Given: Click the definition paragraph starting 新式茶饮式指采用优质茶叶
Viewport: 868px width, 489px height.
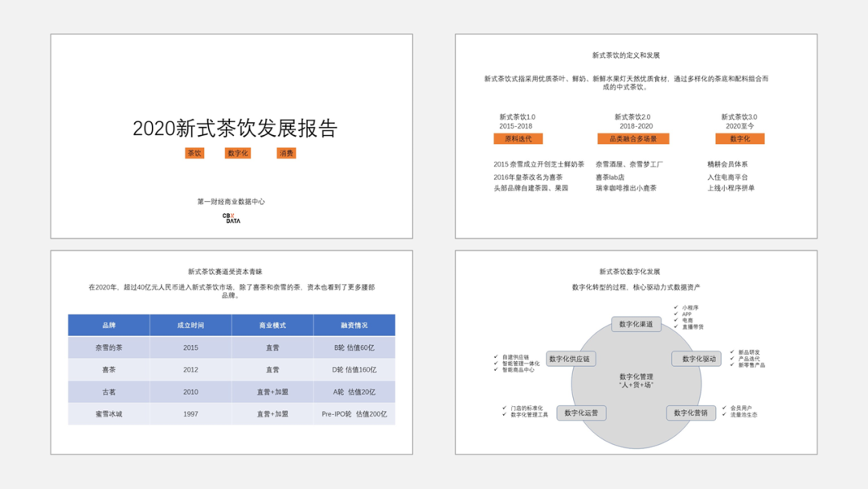Looking at the screenshot, I should (626, 83).
